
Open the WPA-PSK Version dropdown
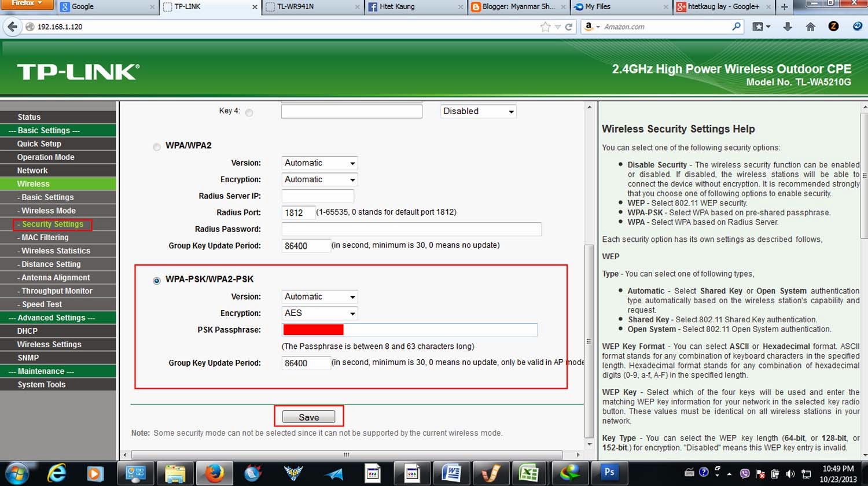[x=320, y=297]
